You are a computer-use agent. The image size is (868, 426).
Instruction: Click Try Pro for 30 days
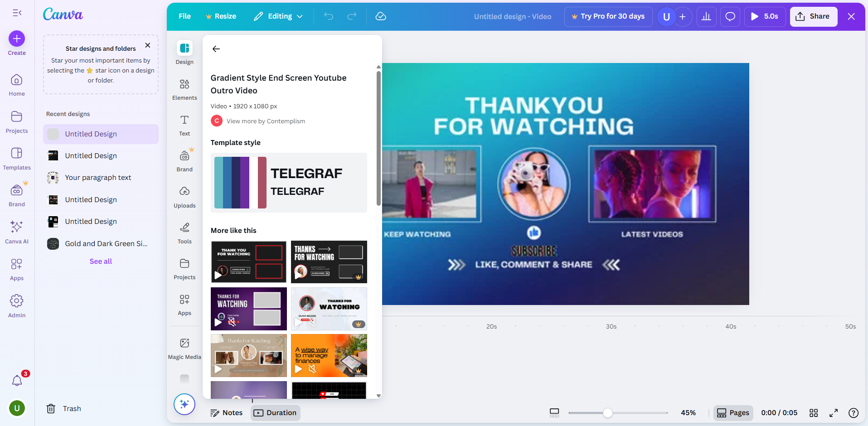(608, 16)
